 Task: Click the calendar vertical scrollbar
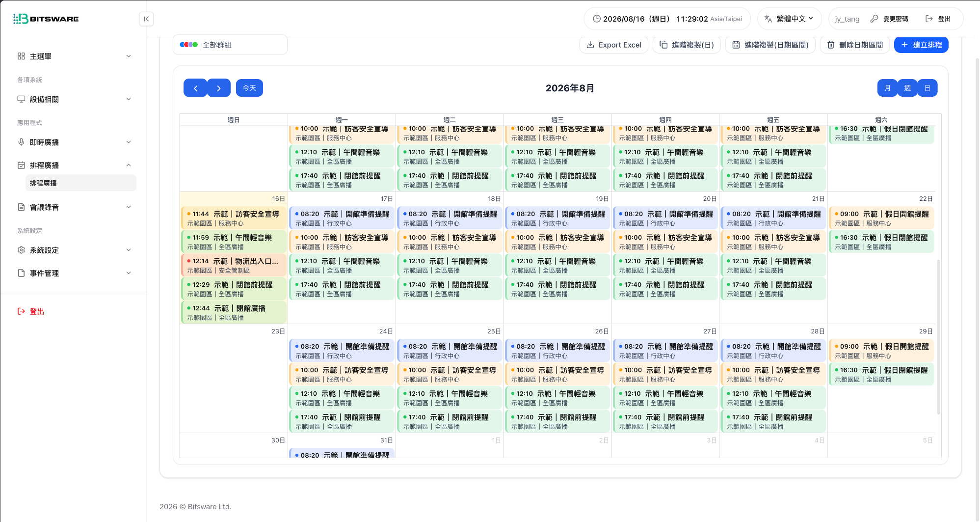(x=938, y=336)
